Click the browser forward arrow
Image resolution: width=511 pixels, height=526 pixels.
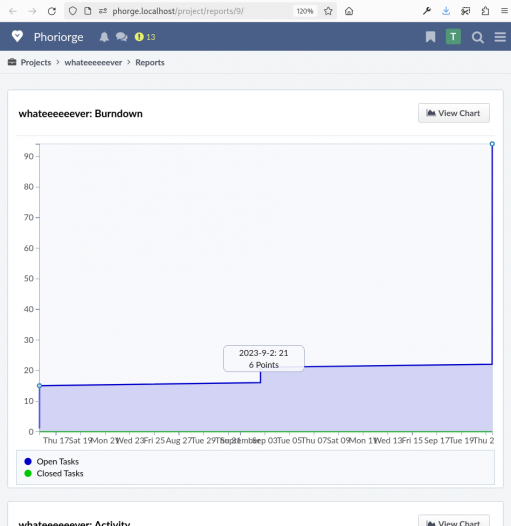32,11
